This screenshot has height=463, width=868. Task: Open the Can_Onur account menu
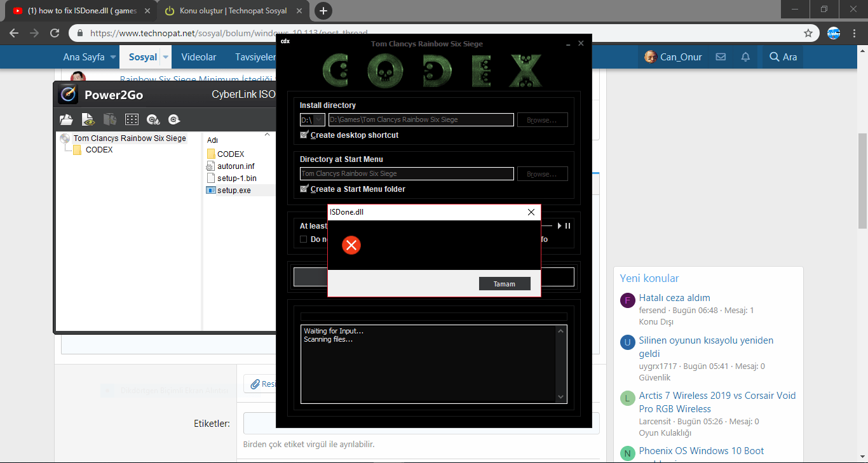point(673,57)
